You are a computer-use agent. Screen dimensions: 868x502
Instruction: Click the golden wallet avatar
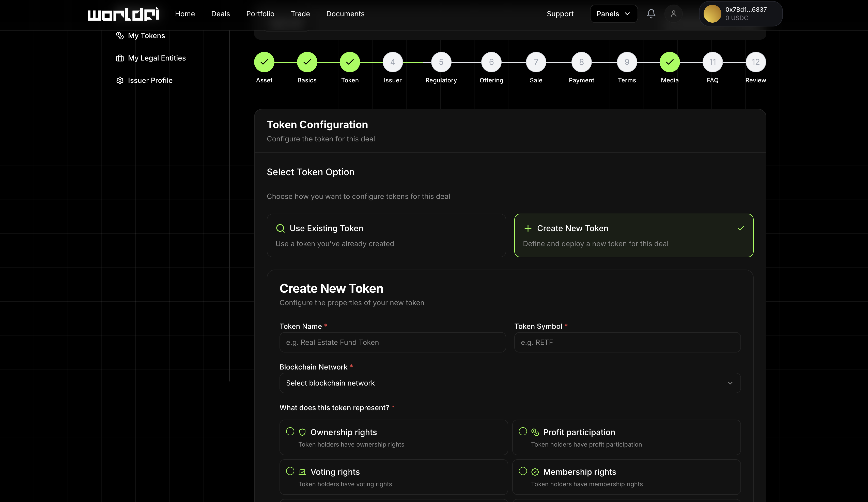pos(712,14)
